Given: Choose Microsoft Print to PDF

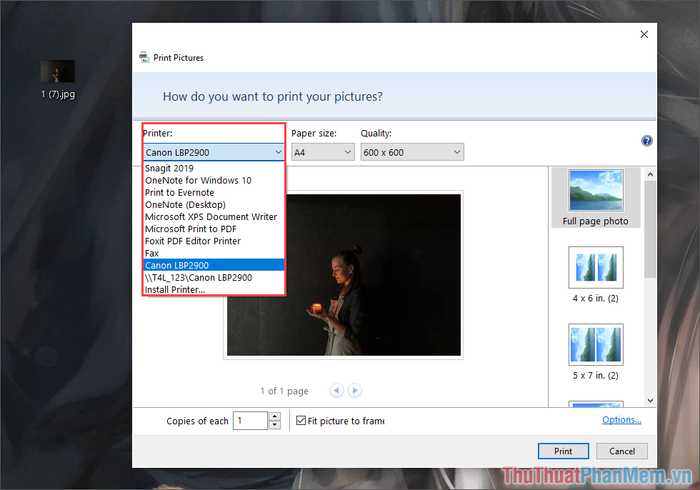Looking at the screenshot, I should click(x=214, y=228).
